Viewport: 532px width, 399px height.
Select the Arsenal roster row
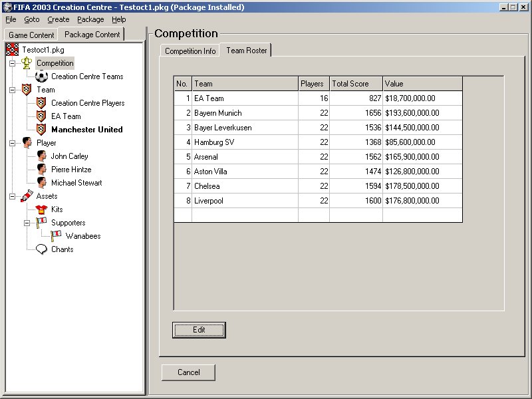pyautogui.click(x=319, y=157)
